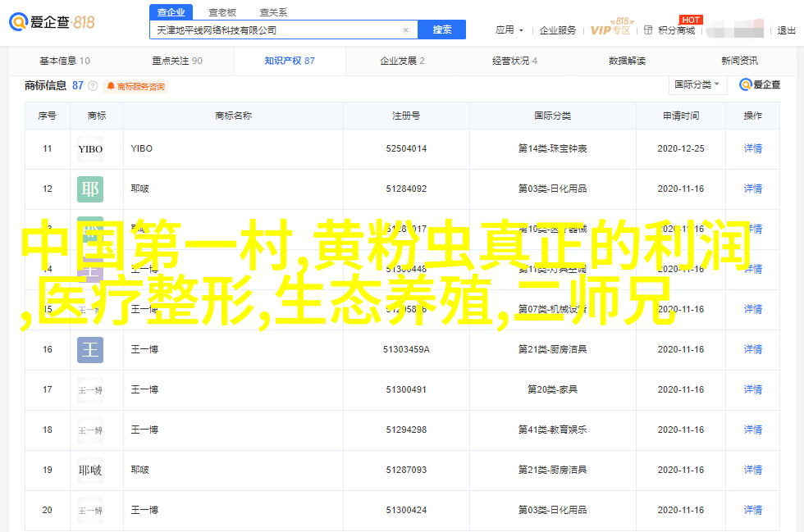Expand the 国际分类 filter dropdown
Screen dimensions: 804x532
point(697,84)
